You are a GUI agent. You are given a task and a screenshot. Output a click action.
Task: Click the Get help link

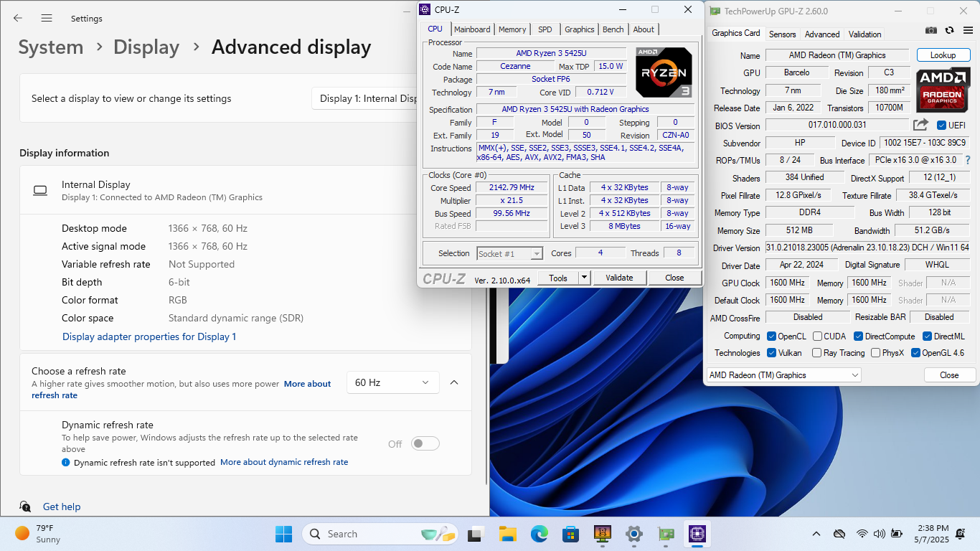62,507
